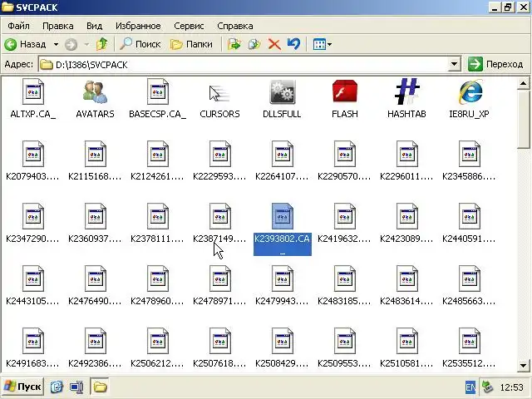The height and width of the screenshot is (399, 532).
Task: Open the Сервис menu
Action: [x=189, y=26]
